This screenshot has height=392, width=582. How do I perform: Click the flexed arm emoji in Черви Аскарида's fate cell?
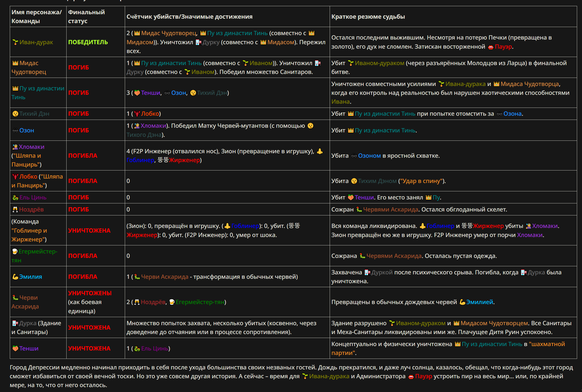462,302
